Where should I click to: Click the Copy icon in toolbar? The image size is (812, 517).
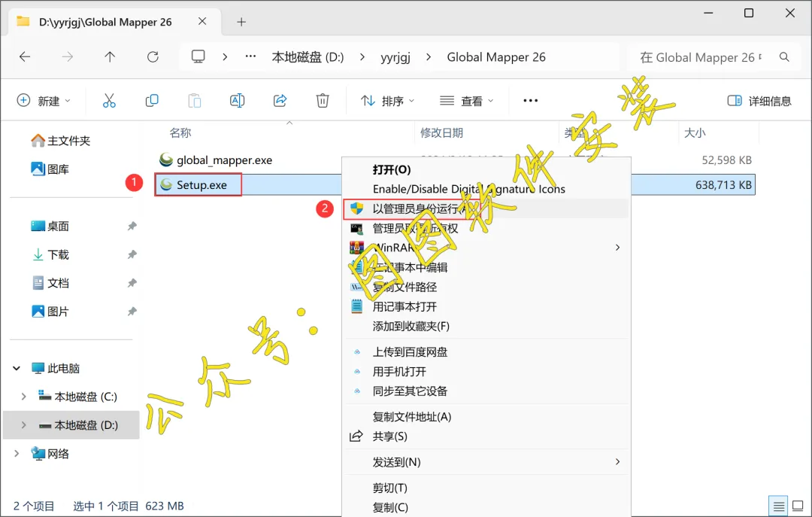click(152, 101)
